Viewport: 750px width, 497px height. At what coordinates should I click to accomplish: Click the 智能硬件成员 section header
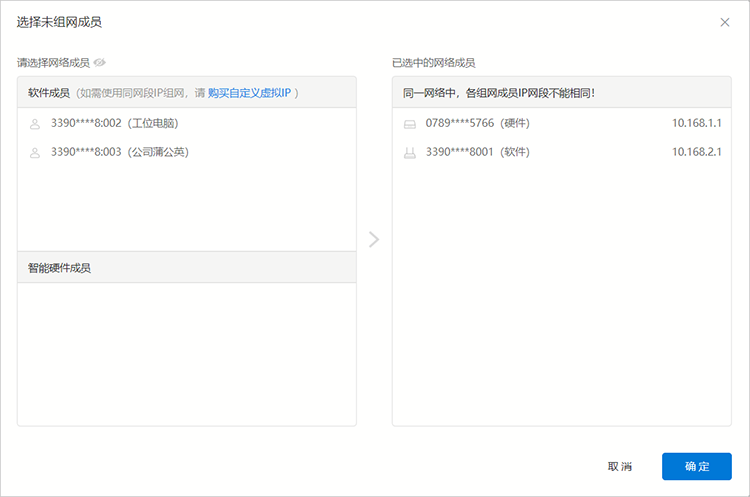[x=187, y=267]
